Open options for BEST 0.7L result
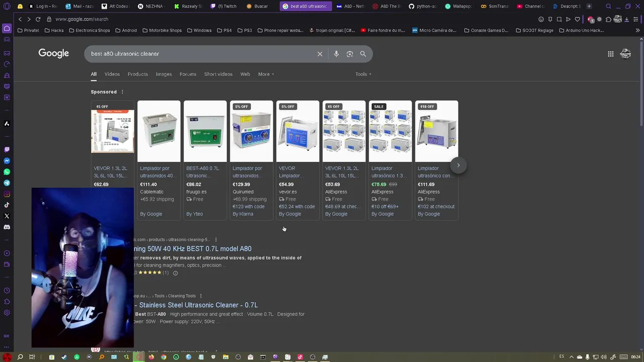 [x=216, y=240]
